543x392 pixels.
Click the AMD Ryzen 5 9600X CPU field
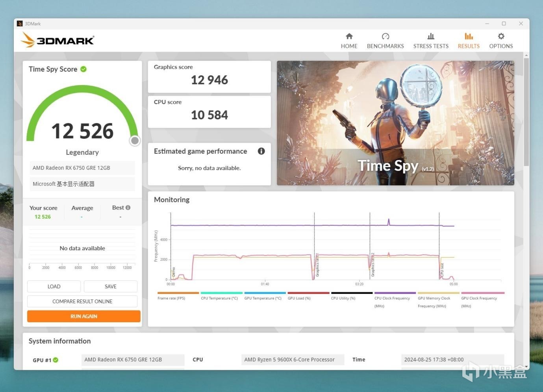tap(293, 360)
